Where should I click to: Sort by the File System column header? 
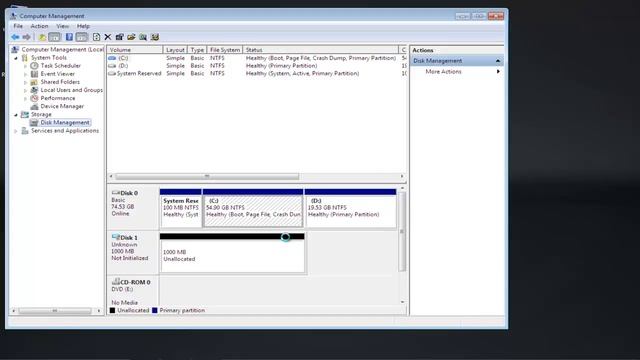click(x=225, y=50)
